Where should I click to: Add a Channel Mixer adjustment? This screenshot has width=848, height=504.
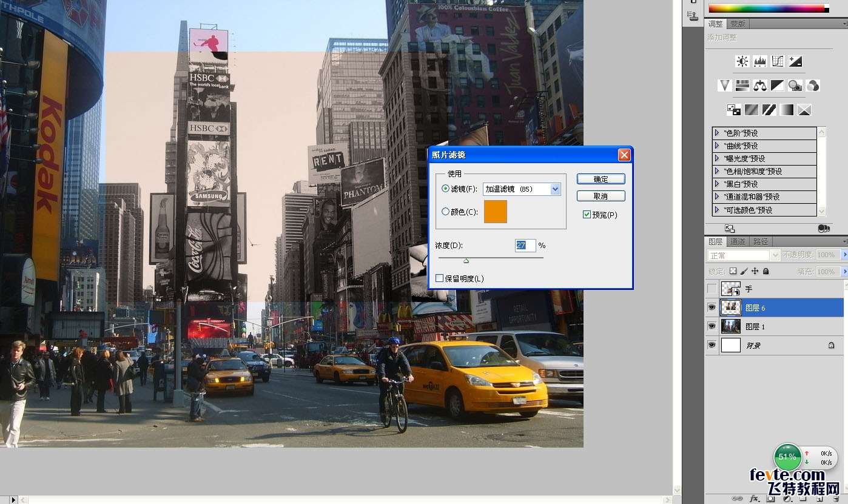(813, 86)
